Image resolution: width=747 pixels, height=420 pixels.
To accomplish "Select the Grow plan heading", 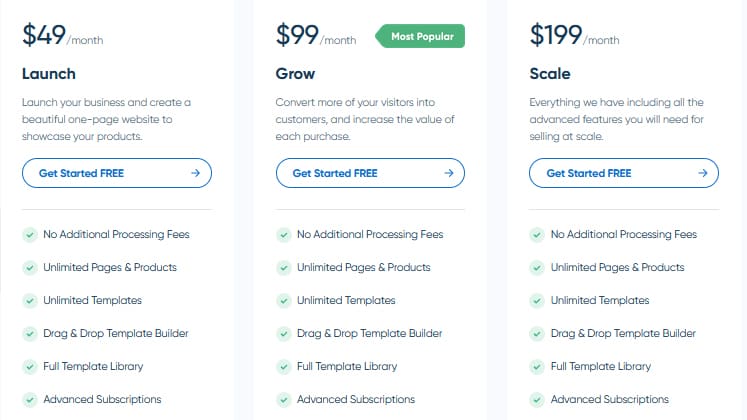I will point(295,74).
